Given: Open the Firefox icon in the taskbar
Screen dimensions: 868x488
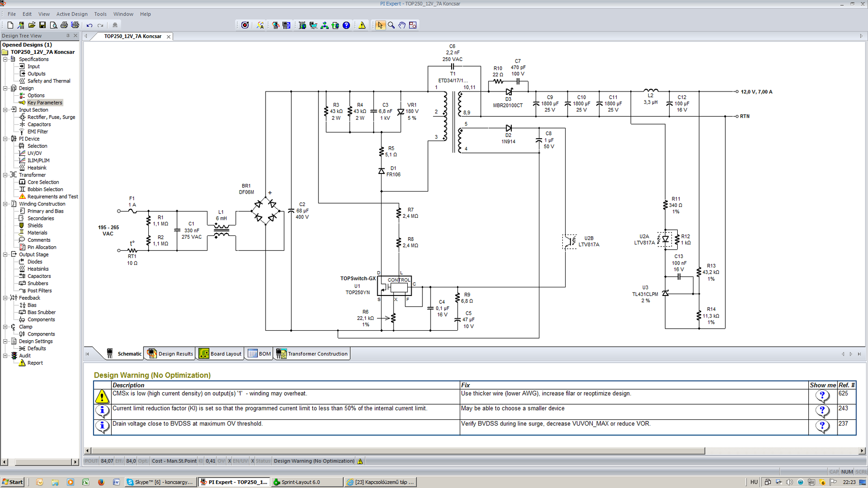Looking at the screenshot, I should (x=101, y=482).
